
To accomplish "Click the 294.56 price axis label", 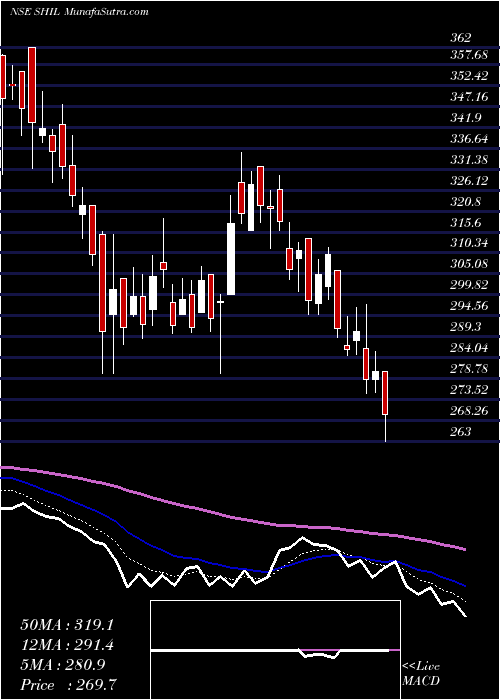I will (469, 306).
